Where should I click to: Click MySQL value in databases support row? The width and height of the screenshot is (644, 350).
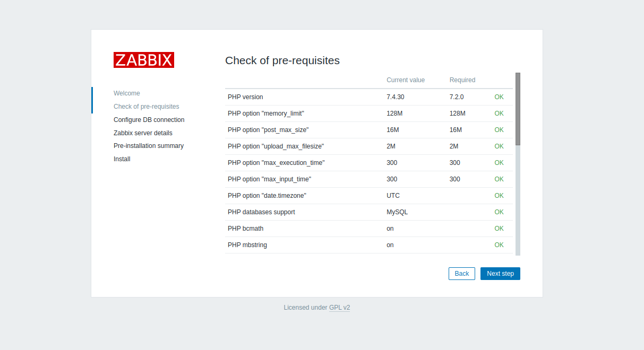click(397, 212)
